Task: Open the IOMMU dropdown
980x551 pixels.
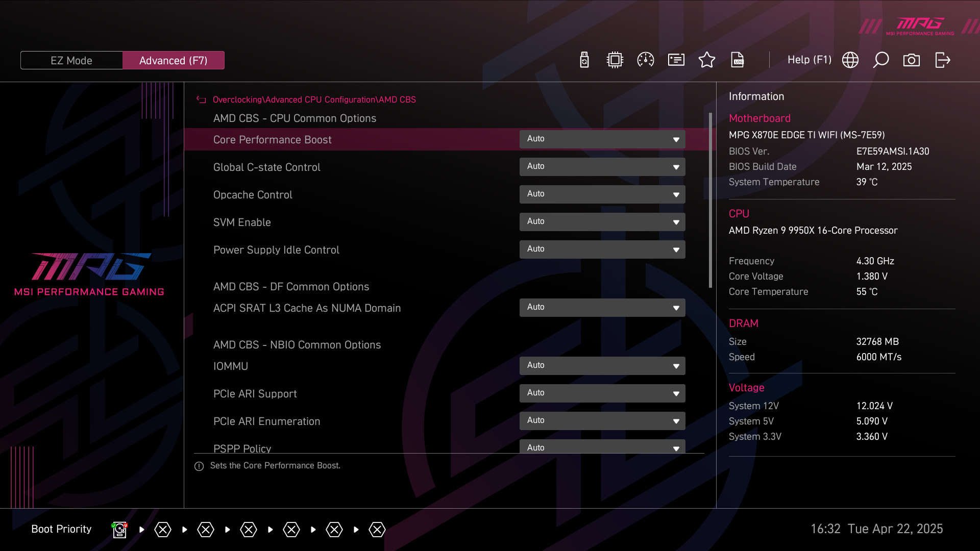Action: 602,366
